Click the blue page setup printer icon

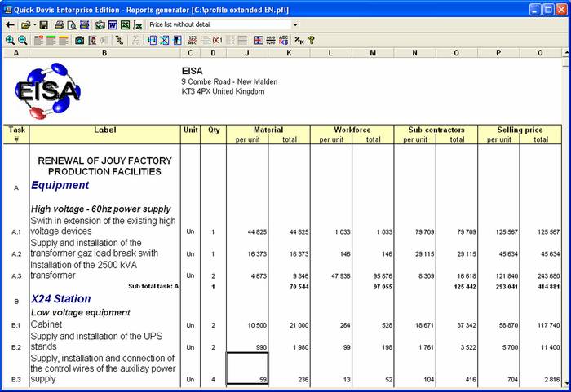point(85,25)
